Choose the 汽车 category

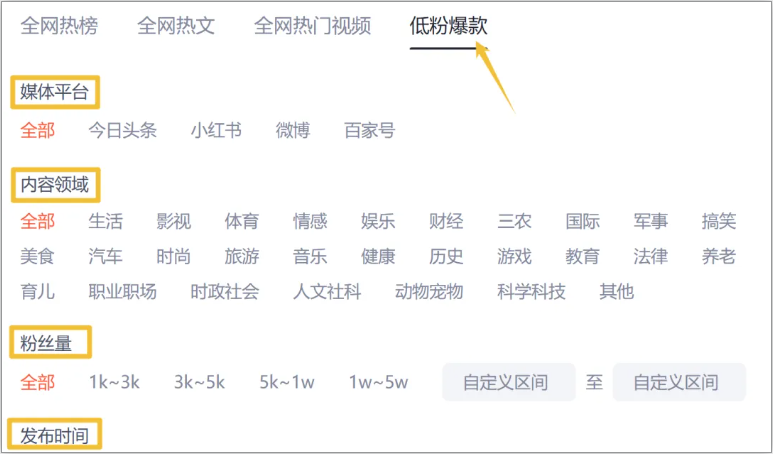105,257
